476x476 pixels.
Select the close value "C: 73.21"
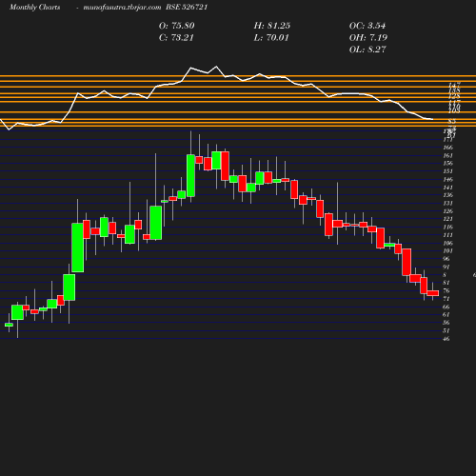tap(176, 38)
